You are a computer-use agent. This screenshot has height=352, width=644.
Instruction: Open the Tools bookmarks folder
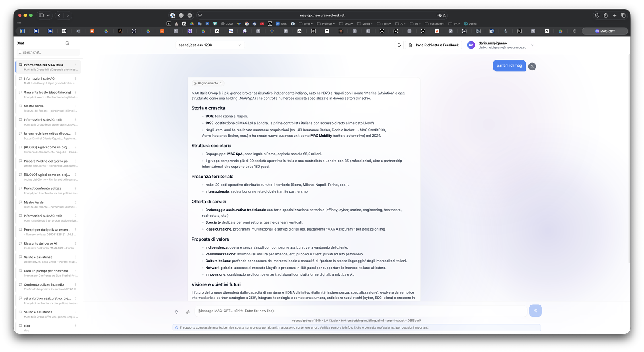pos(384,24)
